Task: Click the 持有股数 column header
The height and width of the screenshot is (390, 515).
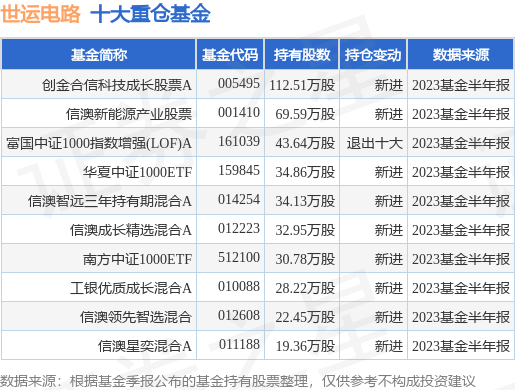Action: point(302,54)
